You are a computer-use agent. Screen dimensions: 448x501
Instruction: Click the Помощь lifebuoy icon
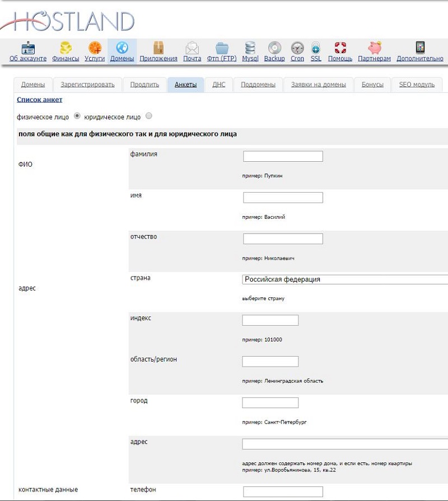pos(340,48)
